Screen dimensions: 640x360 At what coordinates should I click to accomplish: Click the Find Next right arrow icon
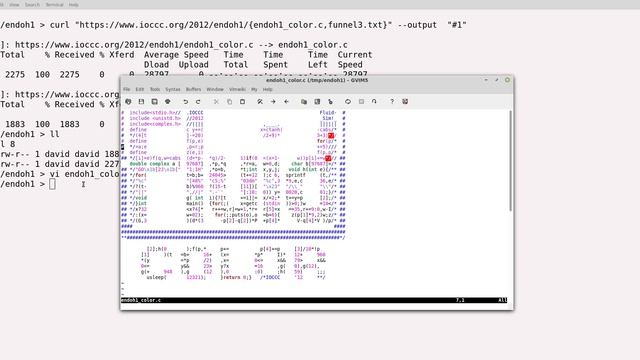click(x=273, y=102)
